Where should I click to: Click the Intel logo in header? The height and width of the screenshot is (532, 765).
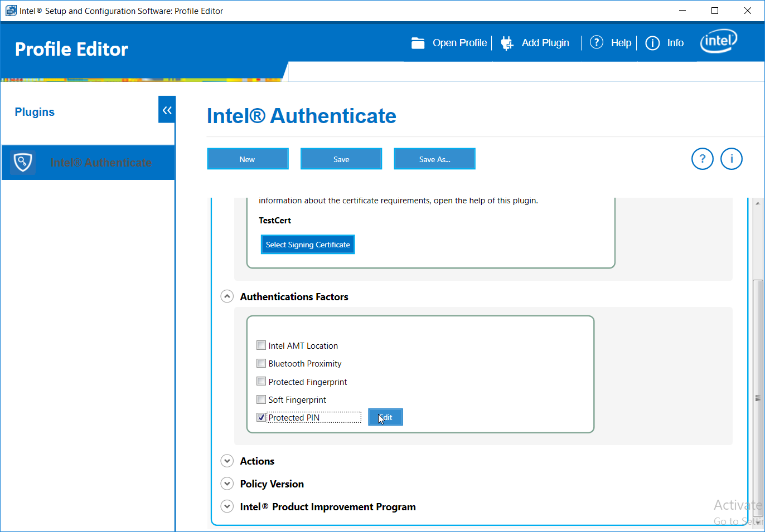[719, 41]
